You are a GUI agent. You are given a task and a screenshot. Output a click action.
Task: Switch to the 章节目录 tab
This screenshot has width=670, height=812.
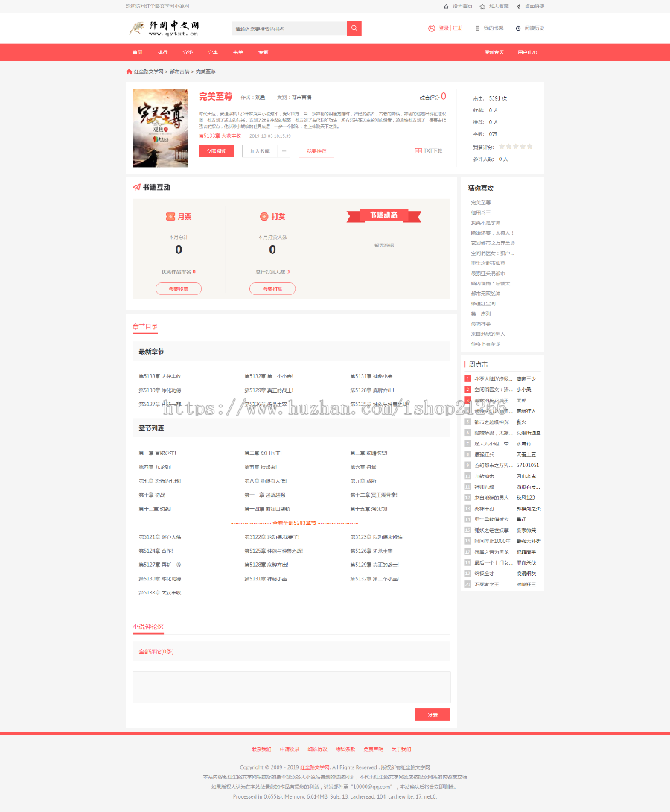click(144, 327)
